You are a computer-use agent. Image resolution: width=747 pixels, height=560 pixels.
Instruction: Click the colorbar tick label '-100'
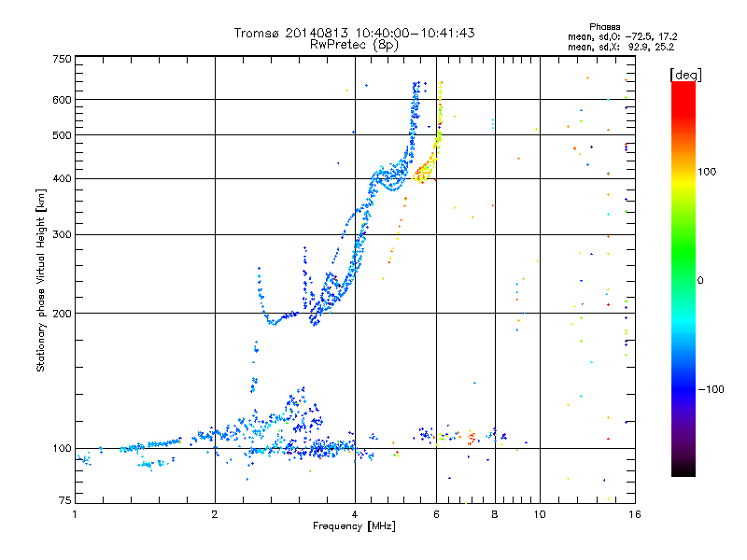711,389
